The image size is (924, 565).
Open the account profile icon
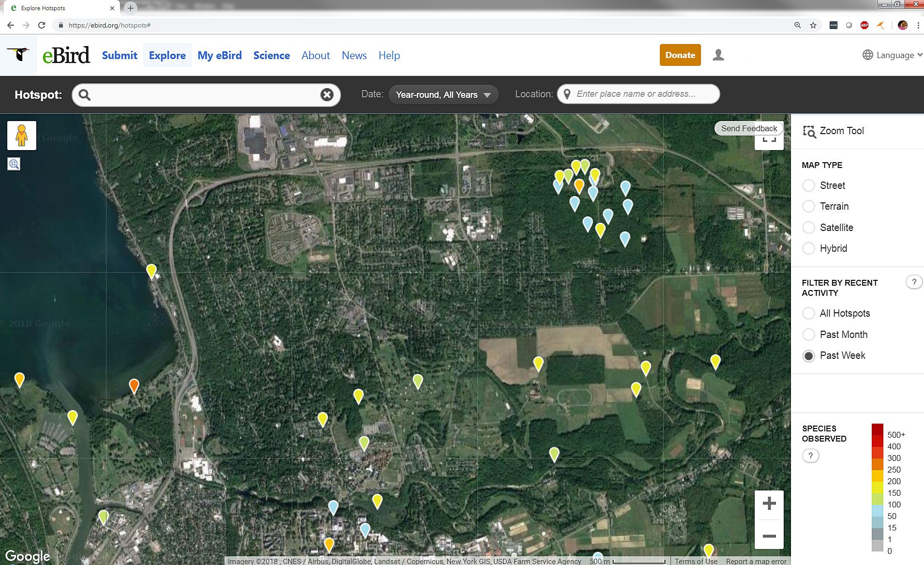(x=717, y=55)
